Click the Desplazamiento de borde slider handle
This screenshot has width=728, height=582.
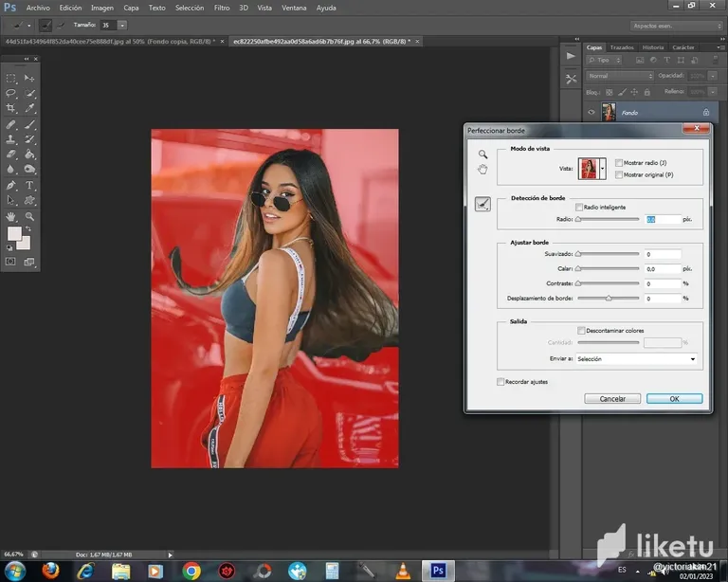609,298
